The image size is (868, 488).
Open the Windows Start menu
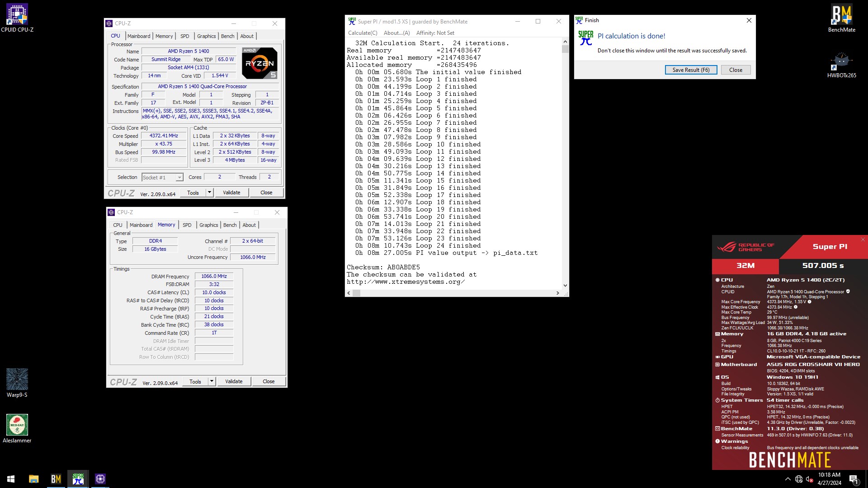11,479
